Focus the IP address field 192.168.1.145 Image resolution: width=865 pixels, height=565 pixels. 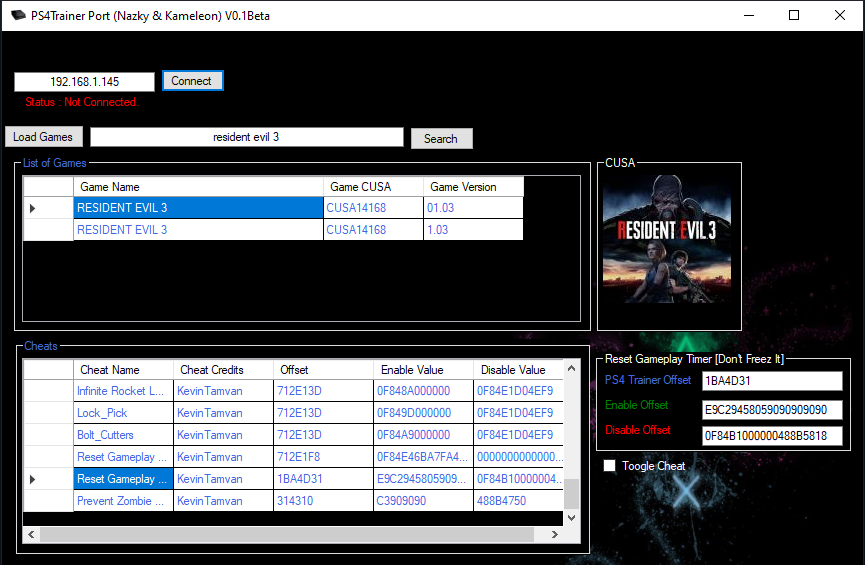(84, 82)
